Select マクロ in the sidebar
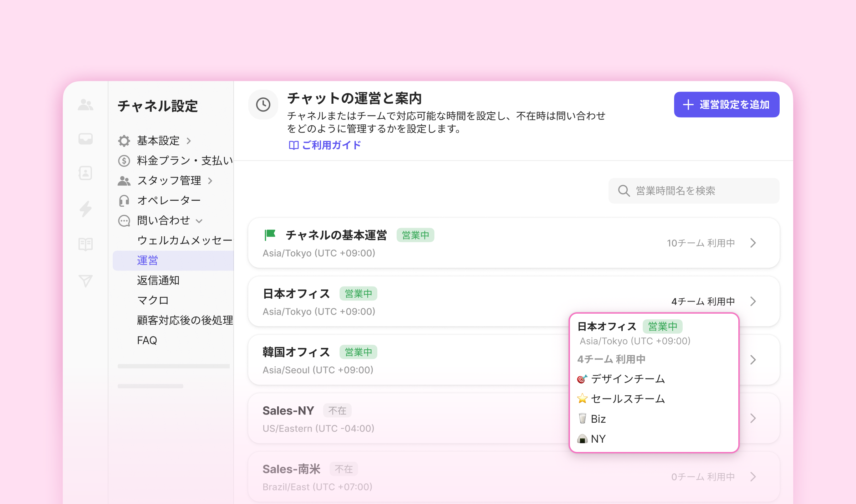The image size is (856, 504). (x=153, y=300)
